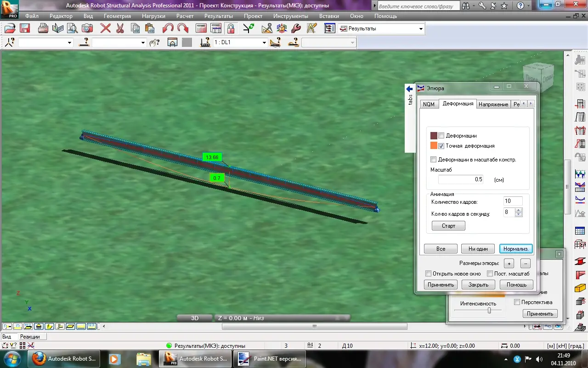
Task: Click the scissors cut icon
Action: click(x=120, y=29)
